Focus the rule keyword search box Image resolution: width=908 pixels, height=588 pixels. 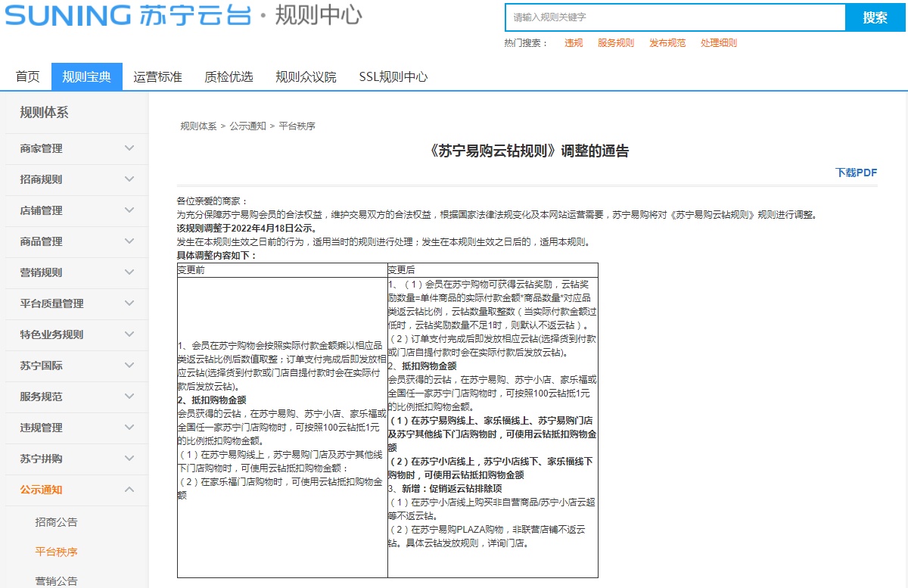[x=673, y=17]
